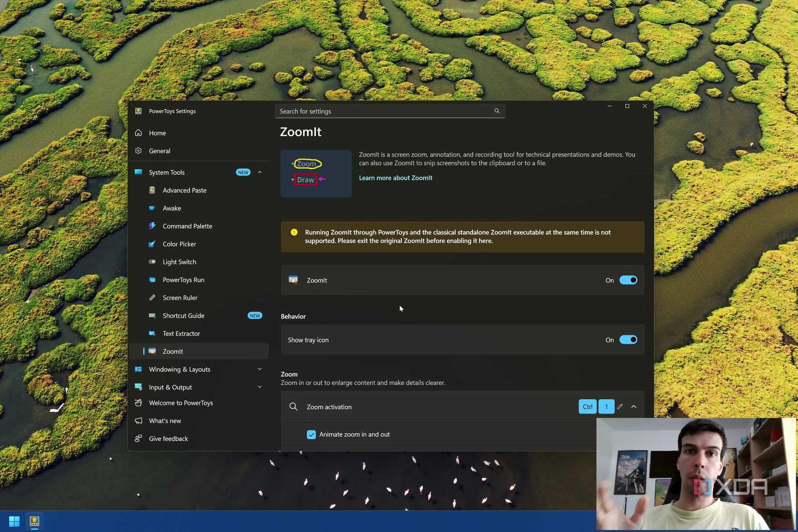798x532 pixels.
Task: Click the ZoomIt Zoom/Draw preview image
Action: click(316, 173)
